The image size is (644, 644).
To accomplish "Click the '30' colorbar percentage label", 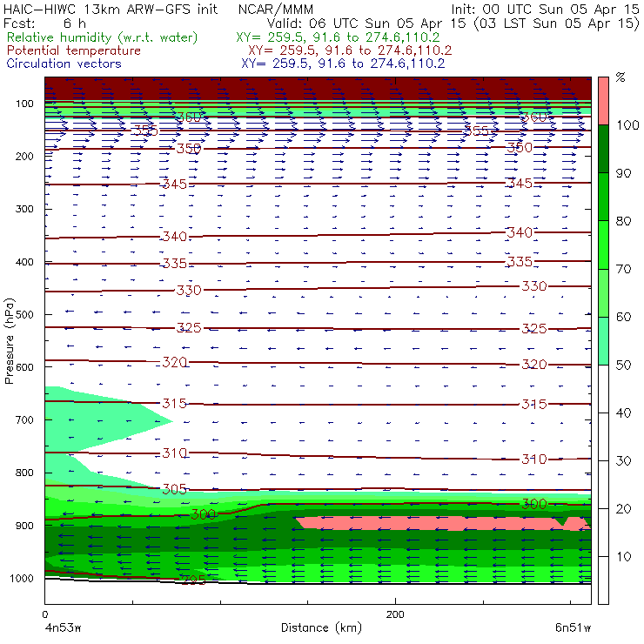I will coord(623,461).
